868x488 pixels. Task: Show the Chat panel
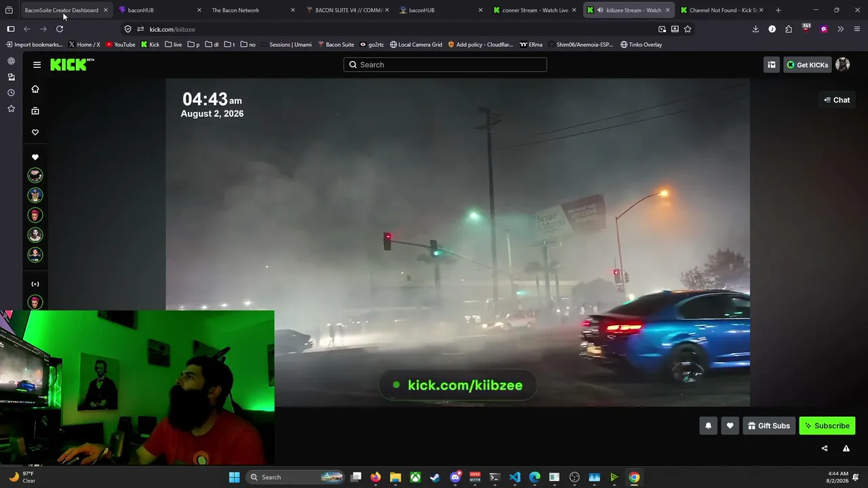click(x=837, y=100)
